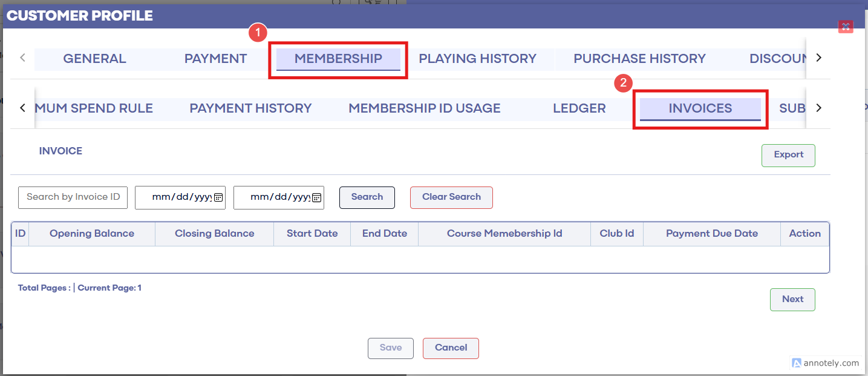This screenshot has width=868, height=376.
Task: Open calendar picker on first date field
Action: (x=218, y=197)
